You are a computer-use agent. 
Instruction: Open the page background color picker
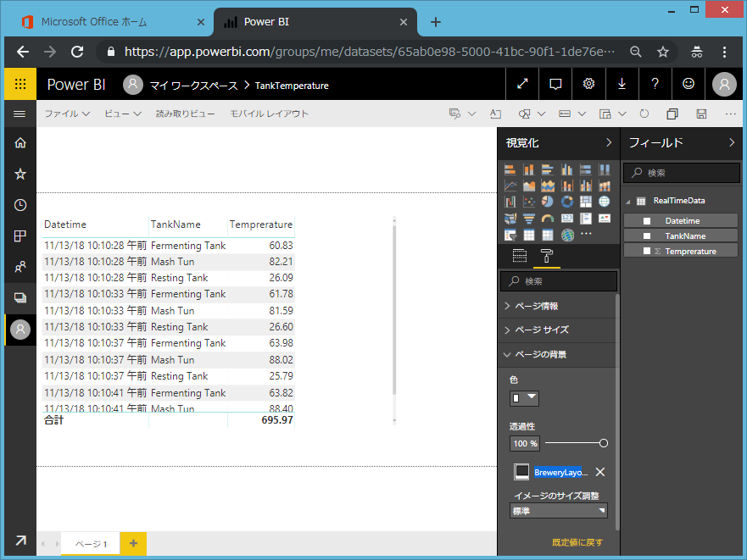524,398
